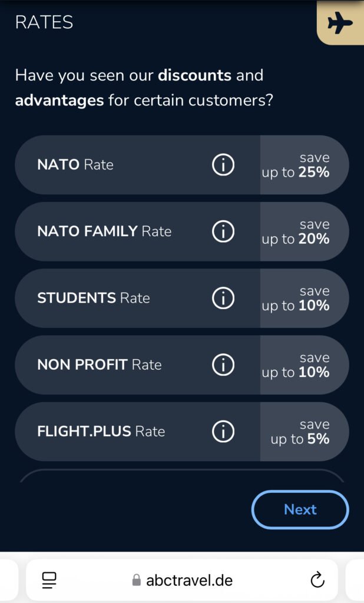
Task: Choose the NATO FAMILY Rate label
Action: click(x=104, y=231)
